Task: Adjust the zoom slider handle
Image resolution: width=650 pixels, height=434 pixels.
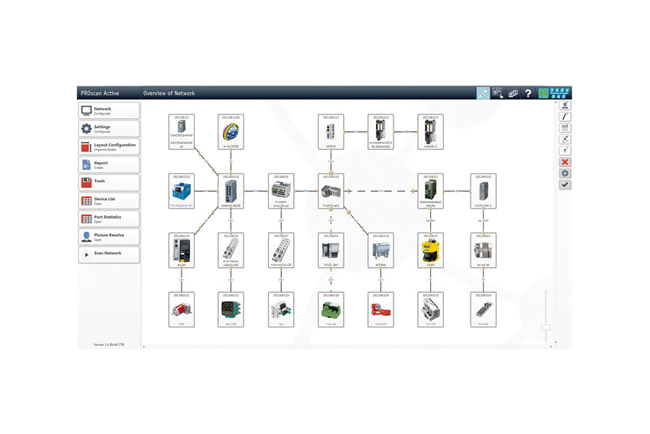Action: click(x=546, y=327)
